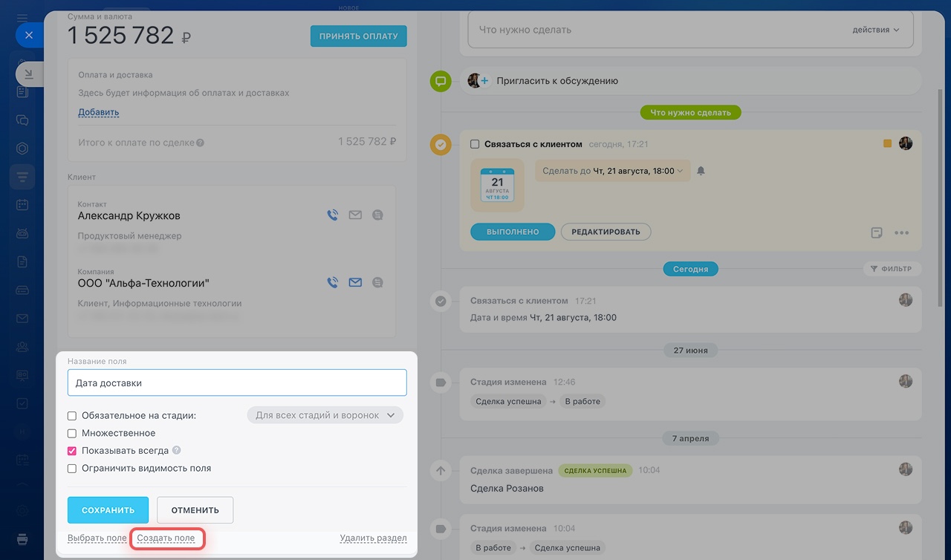Open the Сделать до deadline dropdown
The image size is (951, 560).
(613, 171)
